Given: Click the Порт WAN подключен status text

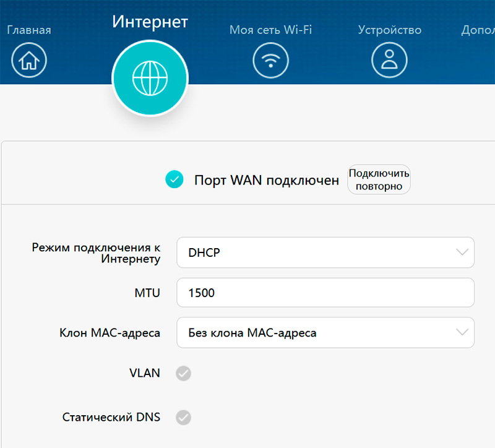Looking at the screenshot, I should 267,180.
